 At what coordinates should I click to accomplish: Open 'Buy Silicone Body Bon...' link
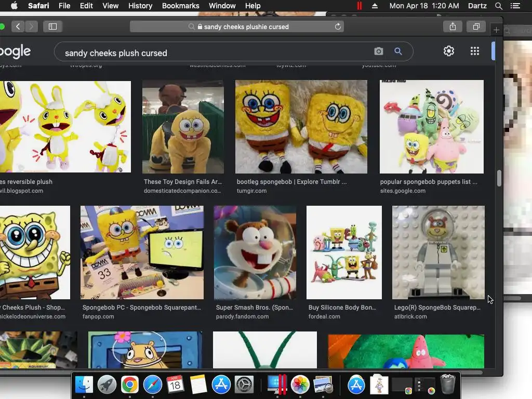pos(342,308)
